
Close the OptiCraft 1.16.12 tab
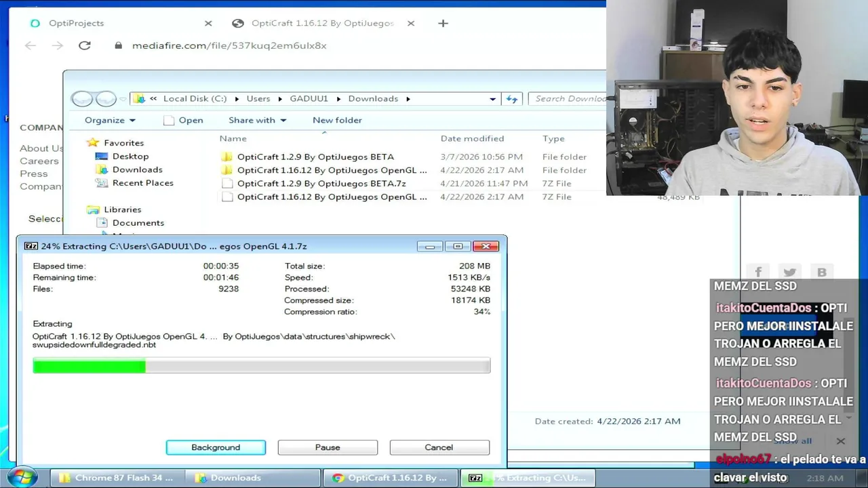point(411,23)
